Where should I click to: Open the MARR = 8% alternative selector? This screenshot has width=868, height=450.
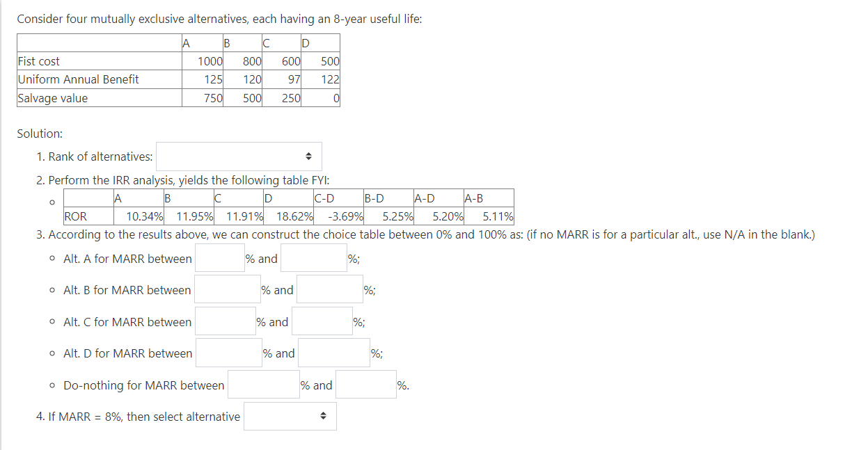pos(290,416)
